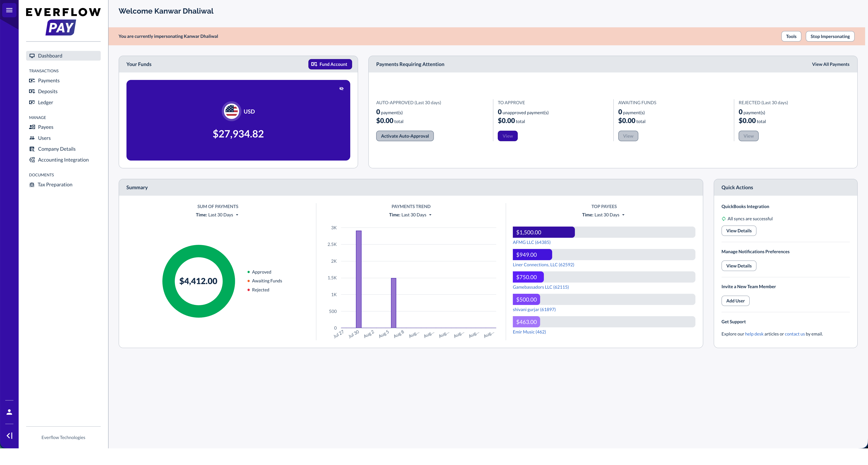Image resolution: width=868 pixels, height=465 pixels.
Task: View Details for Notifications Preferences
Action: (739, 266)
